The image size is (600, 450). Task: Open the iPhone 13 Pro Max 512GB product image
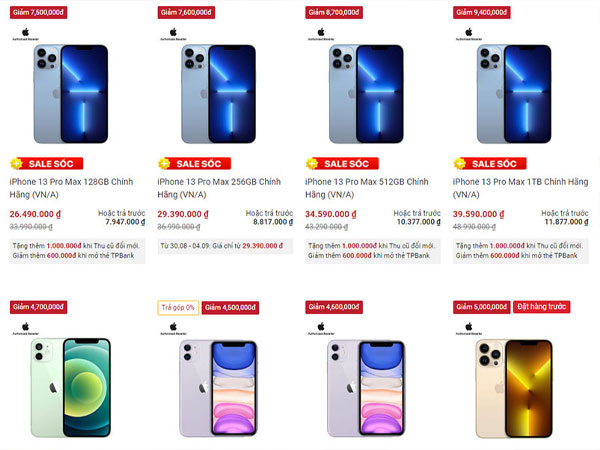[x=366, y=94]
